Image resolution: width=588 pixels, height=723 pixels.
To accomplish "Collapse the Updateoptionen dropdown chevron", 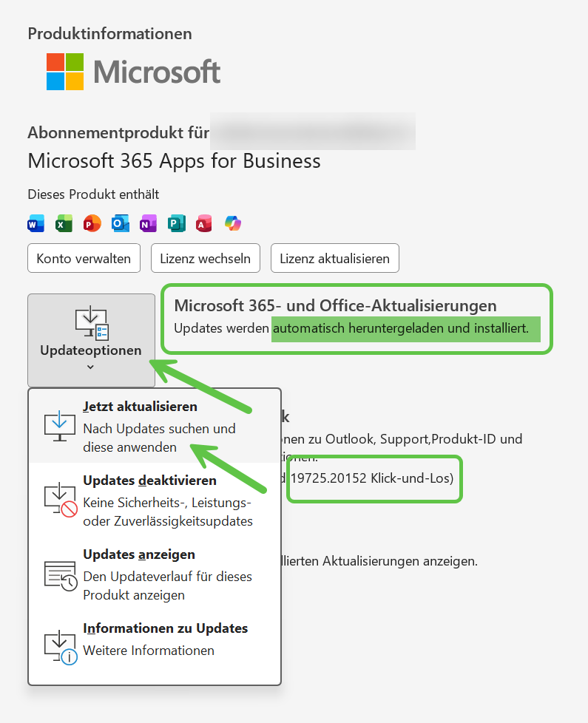I will 90,367.
